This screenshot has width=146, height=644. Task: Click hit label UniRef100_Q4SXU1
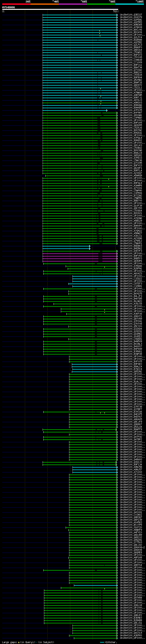click(131, 512)
